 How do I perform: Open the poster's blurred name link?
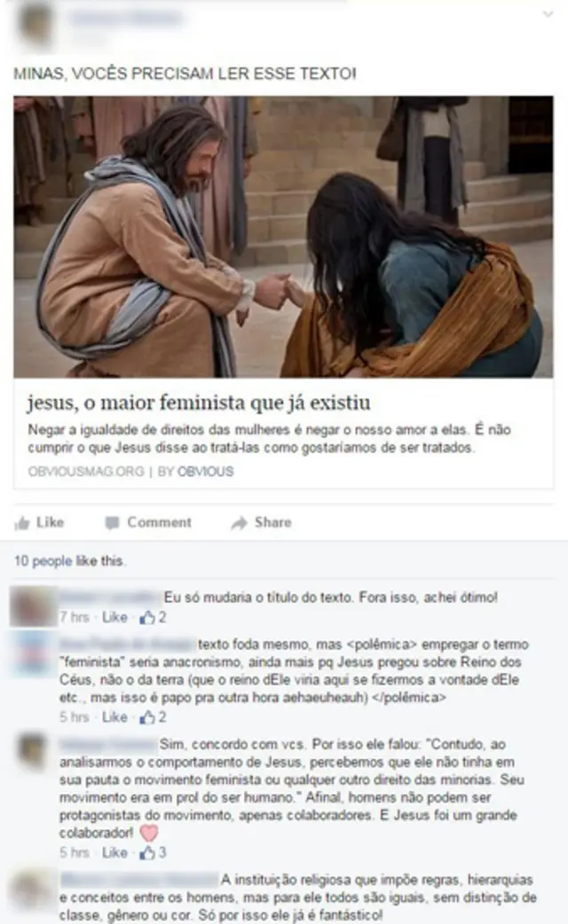point(124,18)
